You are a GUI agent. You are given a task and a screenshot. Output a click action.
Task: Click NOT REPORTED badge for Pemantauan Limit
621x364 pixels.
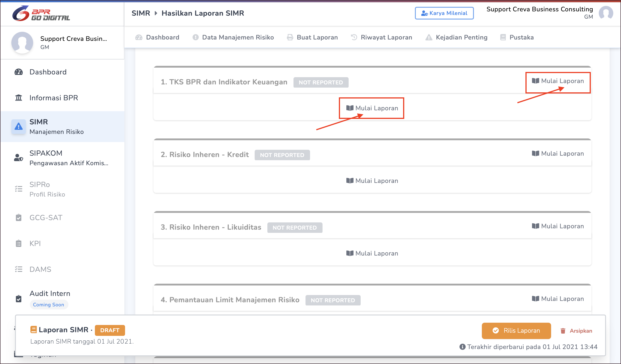(333, 300)
